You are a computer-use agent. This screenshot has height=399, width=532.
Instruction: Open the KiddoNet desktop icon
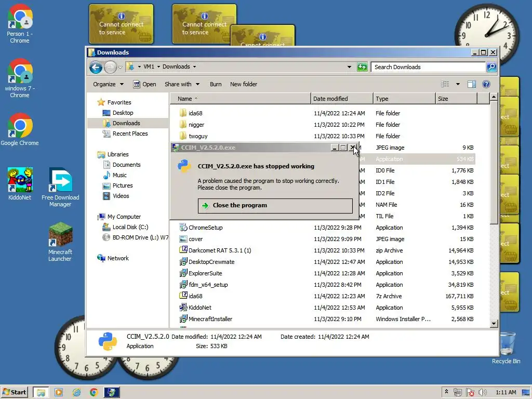20,184
